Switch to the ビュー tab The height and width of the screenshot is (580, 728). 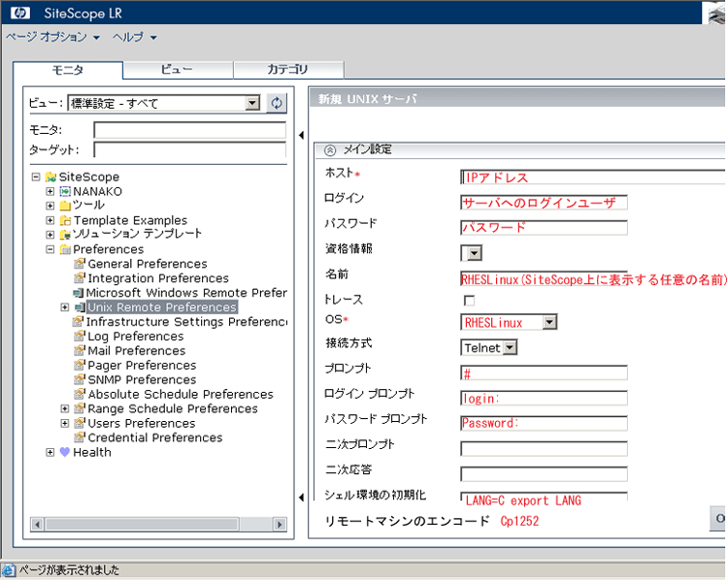pos(178,70)
